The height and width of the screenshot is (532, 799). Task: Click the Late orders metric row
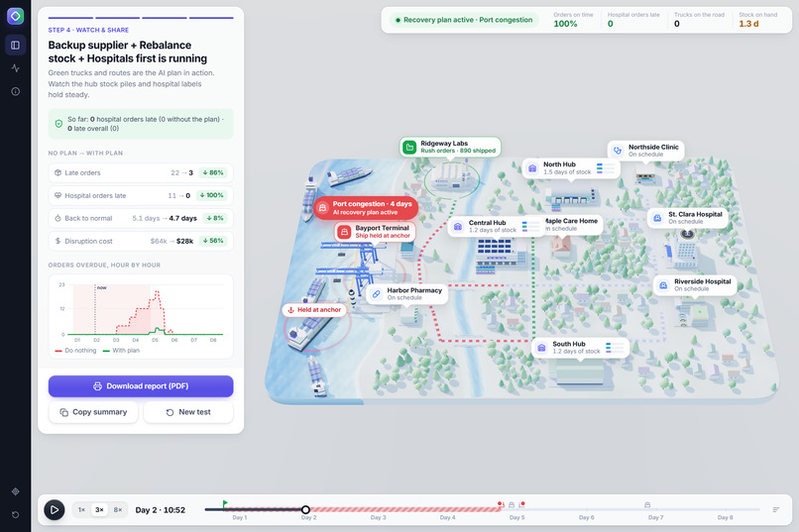click(x=141, y=173)
